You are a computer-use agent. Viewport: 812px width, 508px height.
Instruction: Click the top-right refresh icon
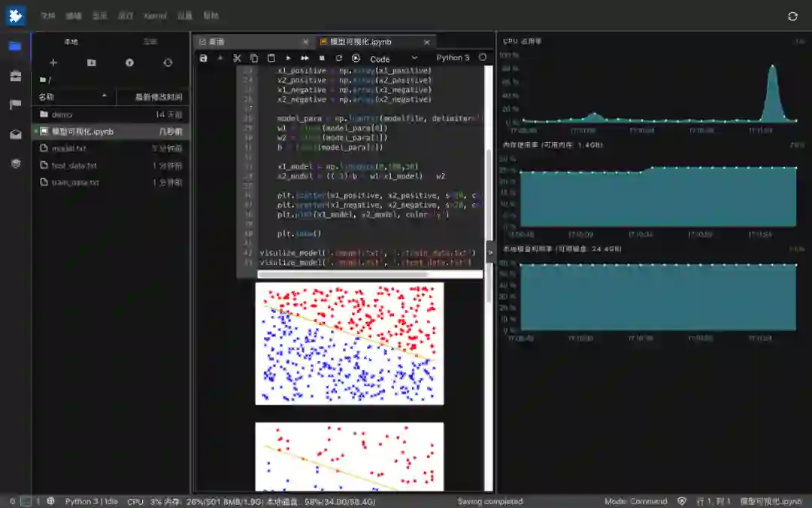[792, 16]
